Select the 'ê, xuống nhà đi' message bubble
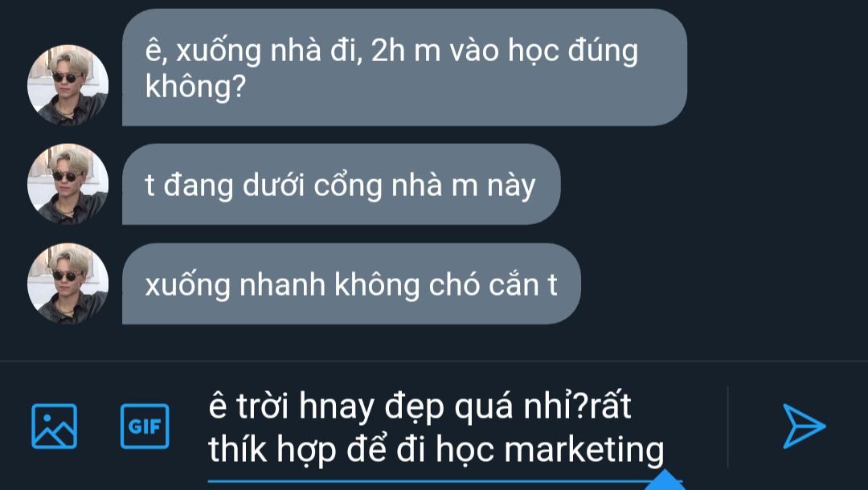 tap(404, 67)
